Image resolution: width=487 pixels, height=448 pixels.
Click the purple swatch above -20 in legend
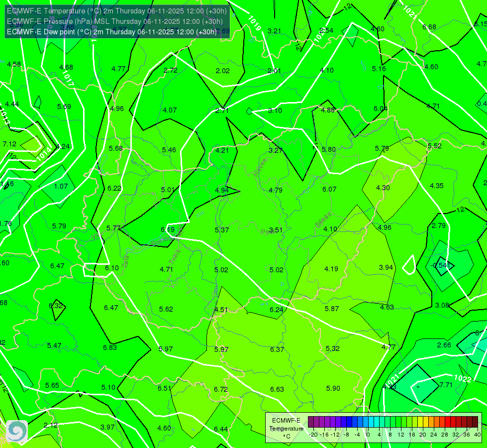click(x=311, y=422)
